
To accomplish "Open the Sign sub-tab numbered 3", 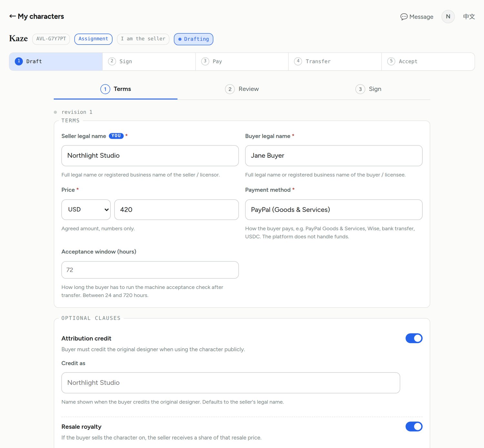I will tap(368, 89).
